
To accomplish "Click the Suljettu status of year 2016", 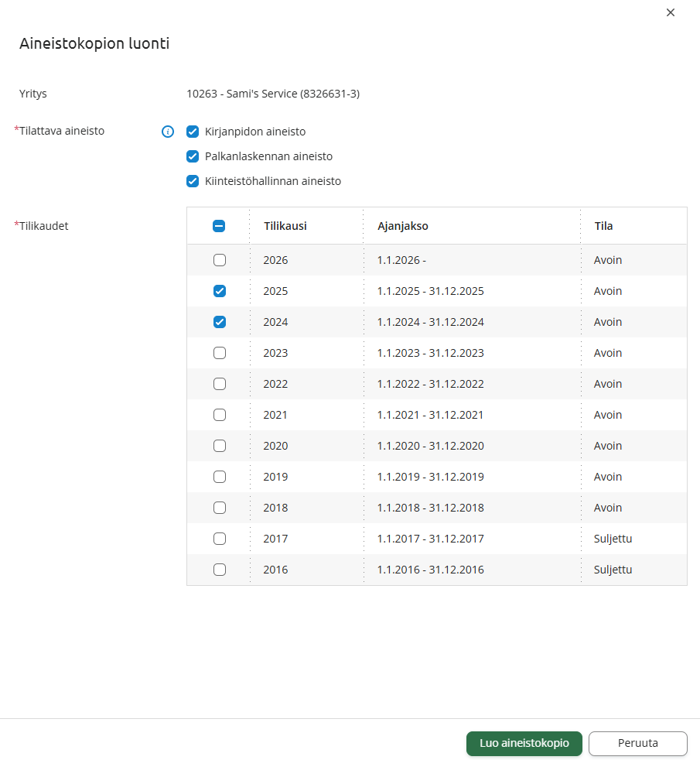I will [613, 570].
